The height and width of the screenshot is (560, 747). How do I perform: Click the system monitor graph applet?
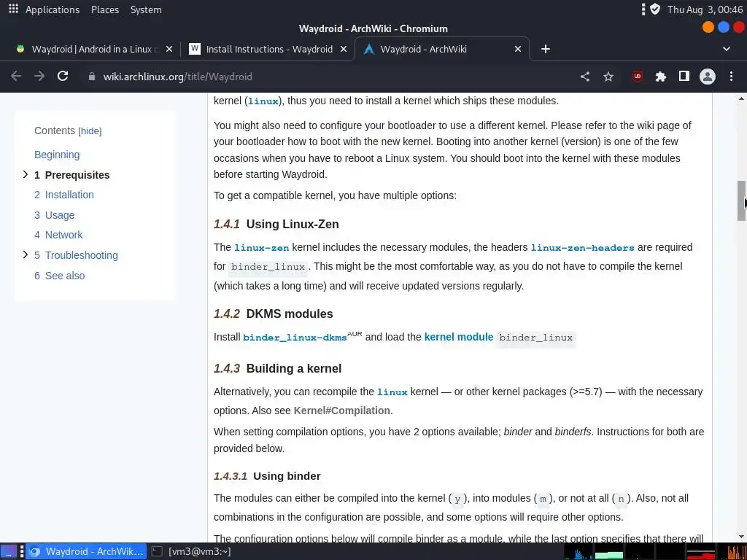pos(654,551)
